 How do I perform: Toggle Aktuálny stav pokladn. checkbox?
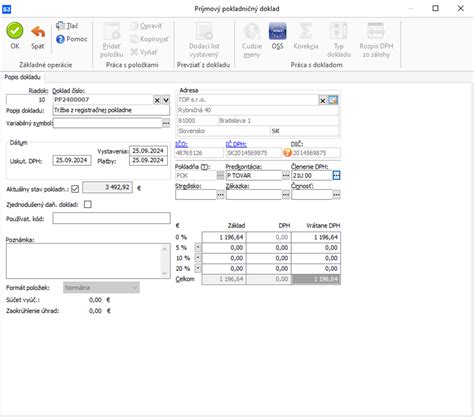75,189
